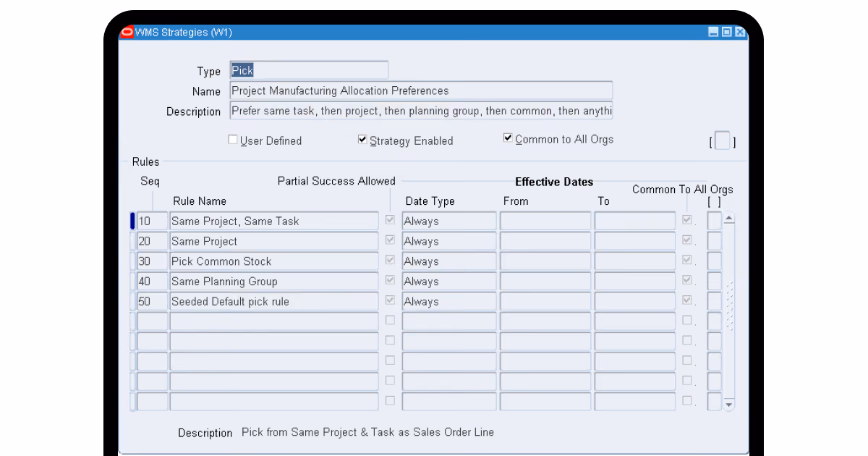The height and width of the screenshot is (456, 868).
Task: Maximize the WMS Strategies window
Action: (726, 32)
